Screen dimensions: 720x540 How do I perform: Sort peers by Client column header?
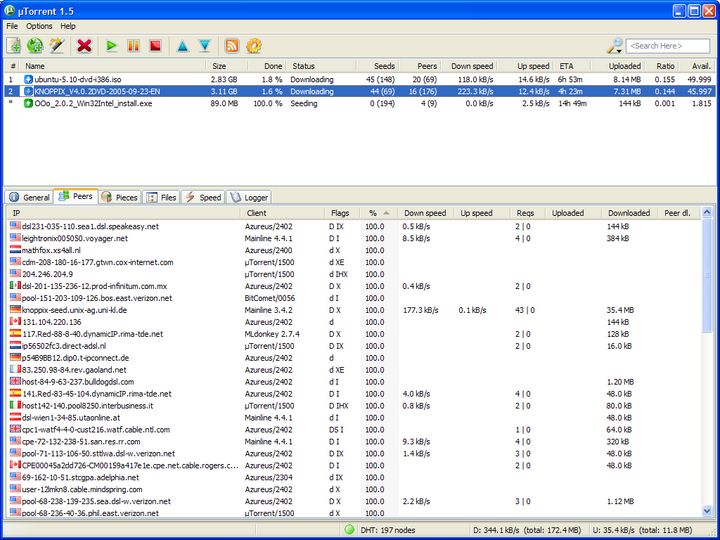282,213
